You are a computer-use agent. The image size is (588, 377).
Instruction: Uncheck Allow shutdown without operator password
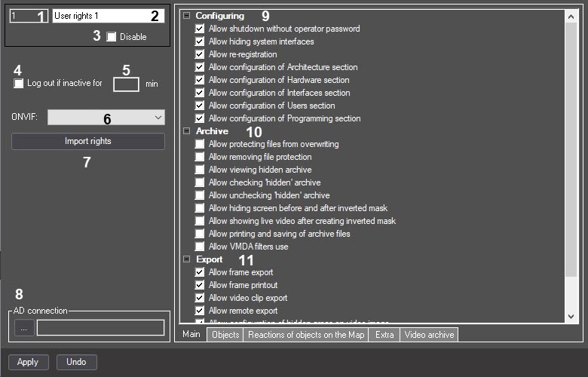click(200, 29)
